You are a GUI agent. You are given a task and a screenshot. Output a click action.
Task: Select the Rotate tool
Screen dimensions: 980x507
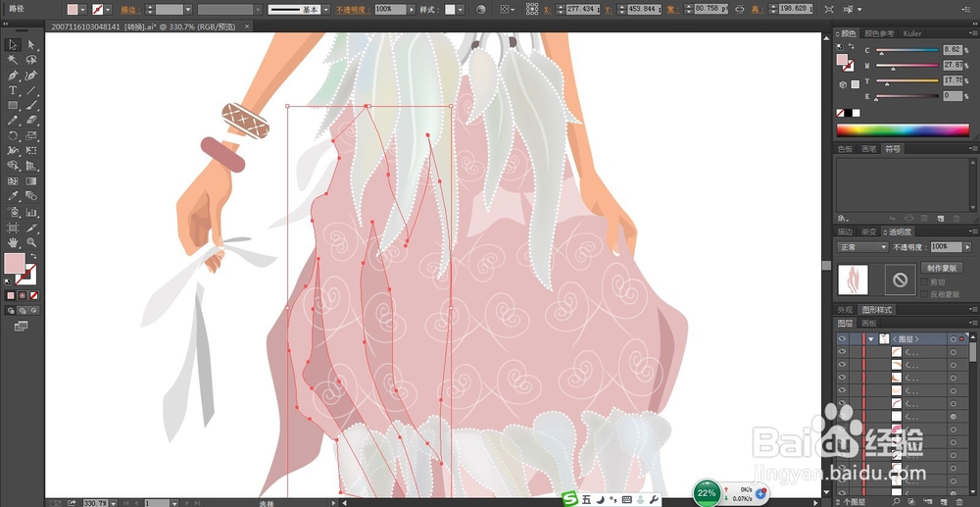click(x=13, y=135)
